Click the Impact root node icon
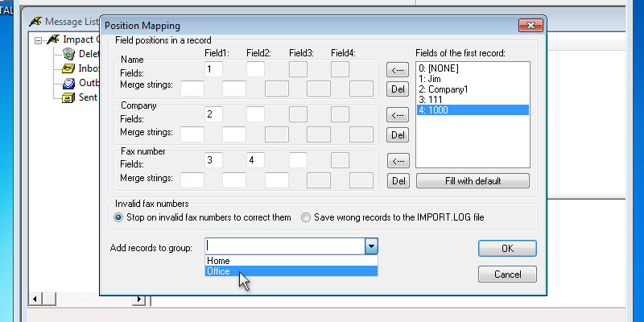644x322 pixels. (x=53, y=39)
